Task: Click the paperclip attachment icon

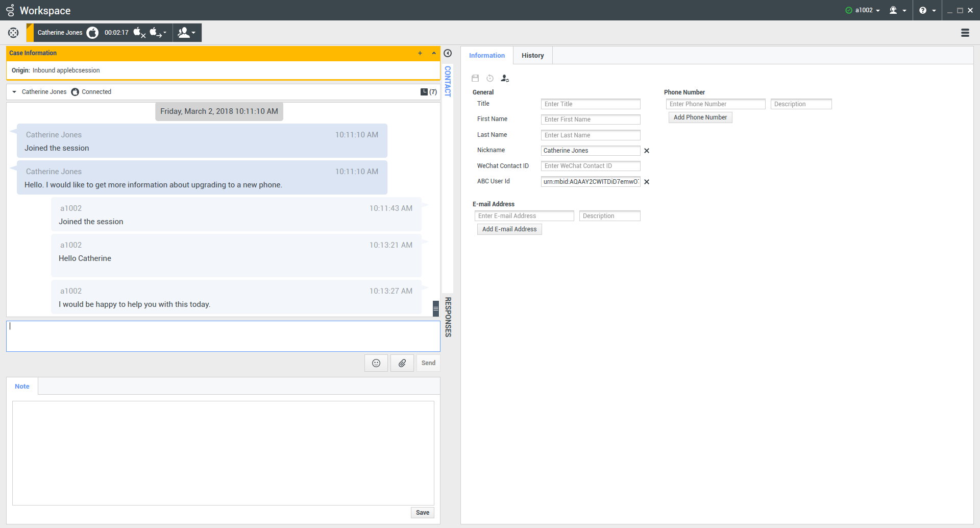Action: (402, 363)
